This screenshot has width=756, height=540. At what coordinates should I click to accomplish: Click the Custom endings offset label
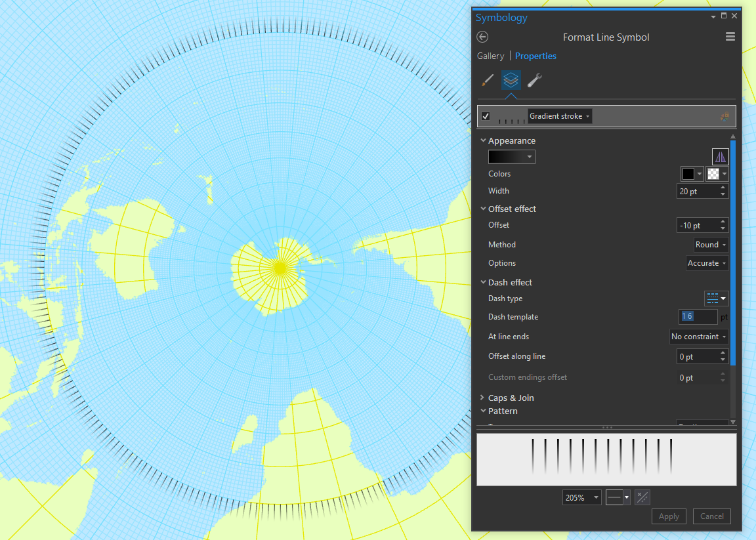528,377
